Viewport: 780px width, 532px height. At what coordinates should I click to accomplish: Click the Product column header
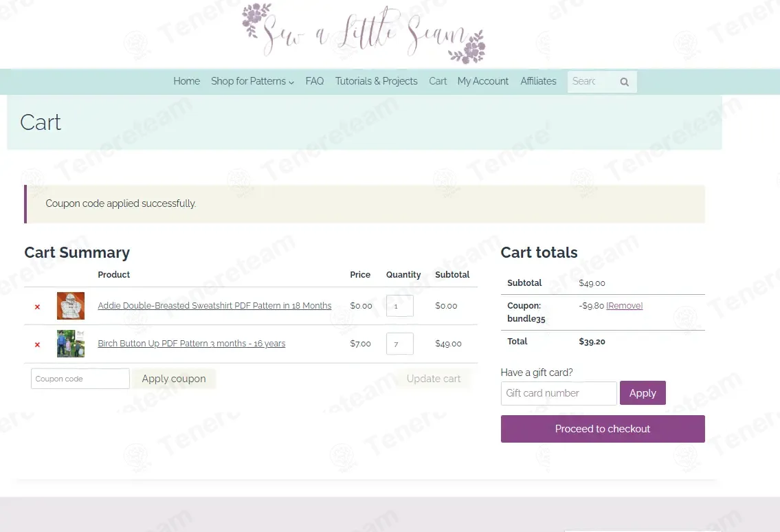113,275
